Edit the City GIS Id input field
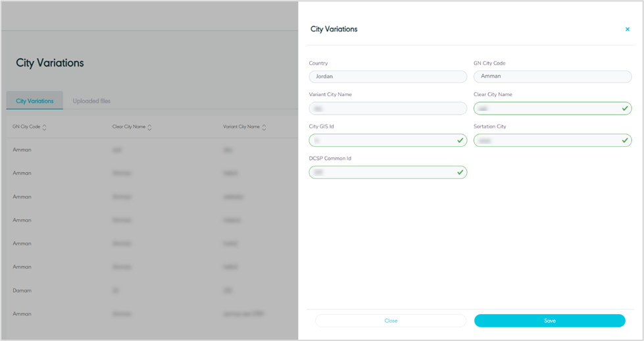Viewport: 644px width, 341px height. (381, 140)
